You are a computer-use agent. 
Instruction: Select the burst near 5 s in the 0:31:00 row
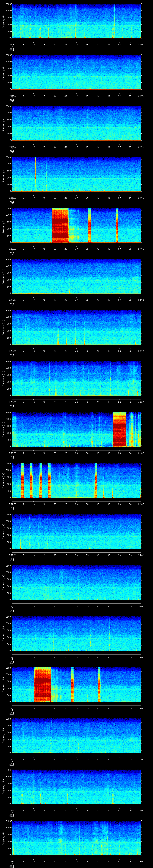point(23,481)
